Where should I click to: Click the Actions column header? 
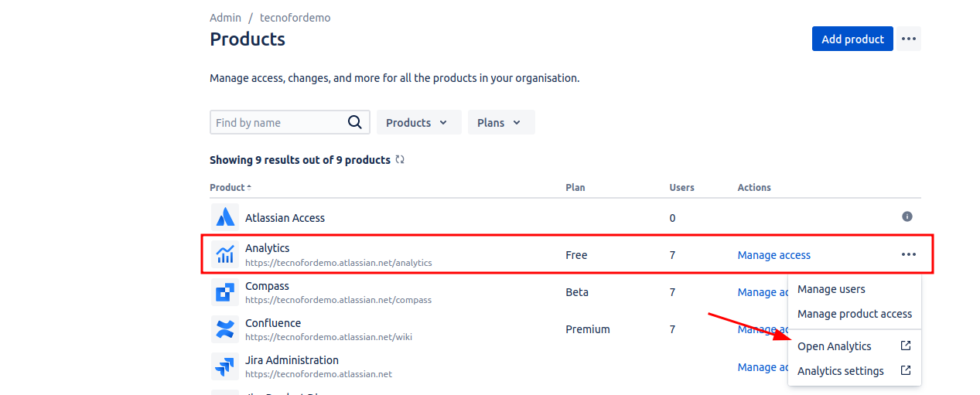754,187
